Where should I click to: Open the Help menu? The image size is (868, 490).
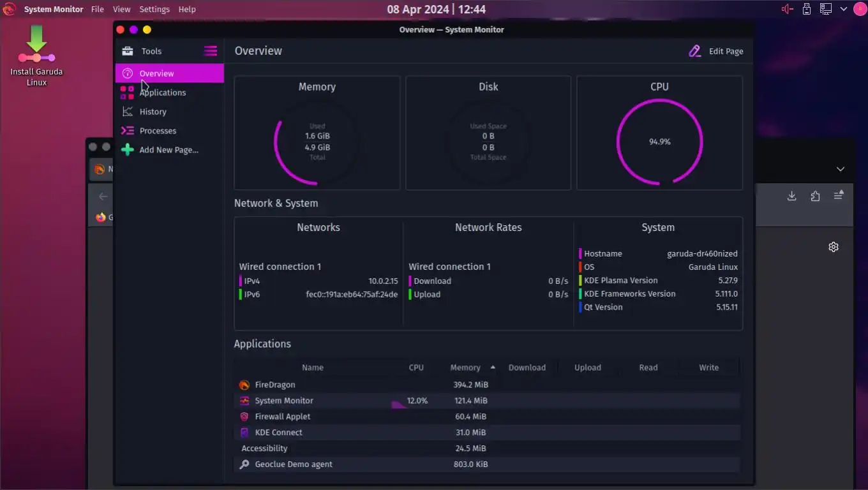coord(187,10)
